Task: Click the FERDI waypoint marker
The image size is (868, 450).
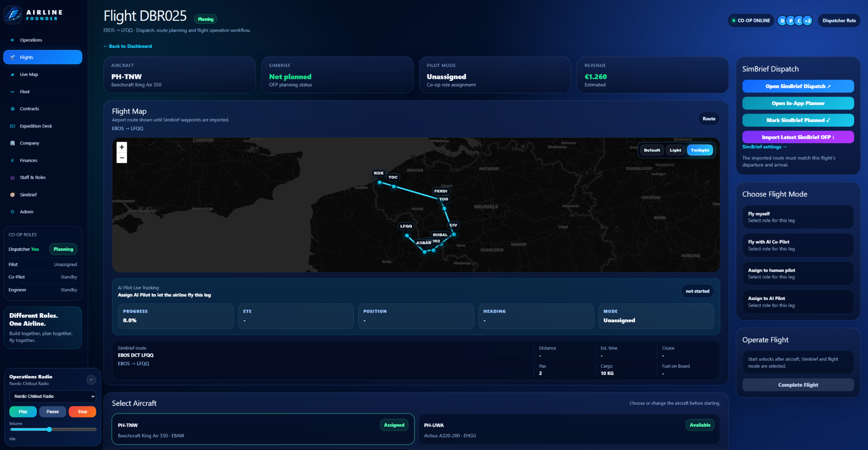Action: pos(440,191)
